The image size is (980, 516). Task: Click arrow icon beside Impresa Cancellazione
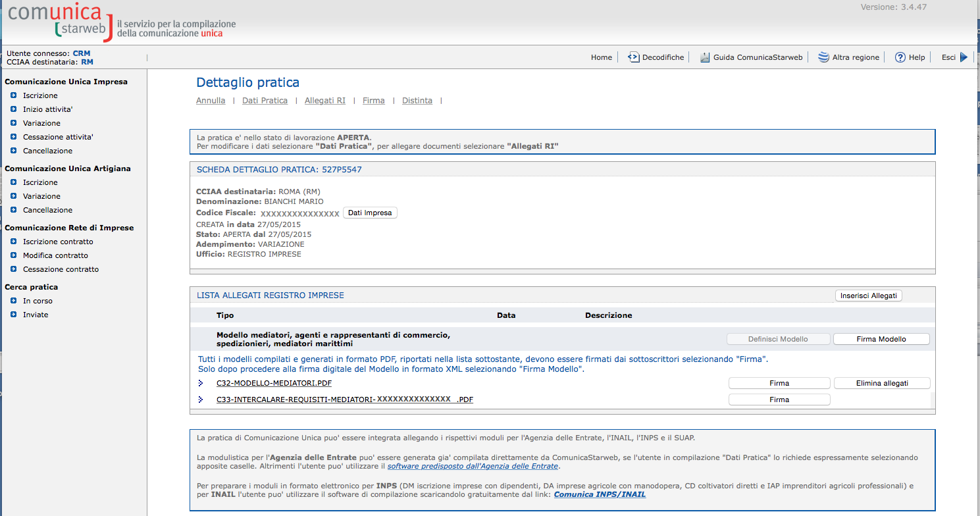13,151
